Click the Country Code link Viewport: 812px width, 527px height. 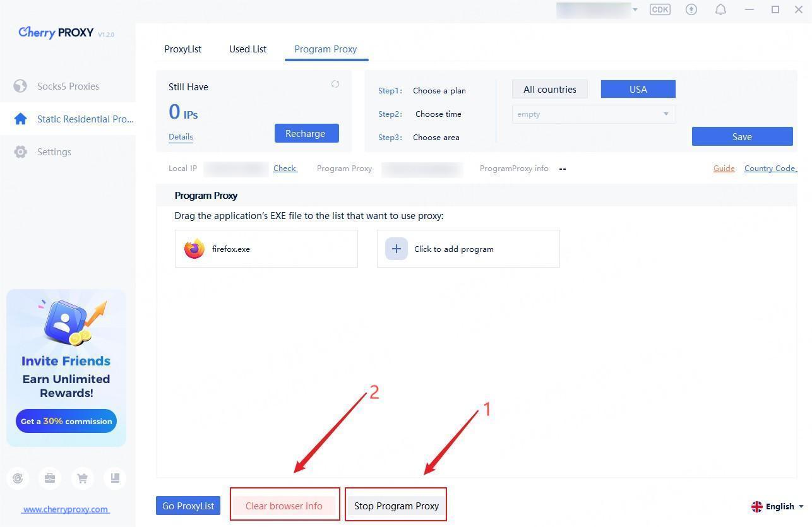pyautogui.click(x=770, y=169)
